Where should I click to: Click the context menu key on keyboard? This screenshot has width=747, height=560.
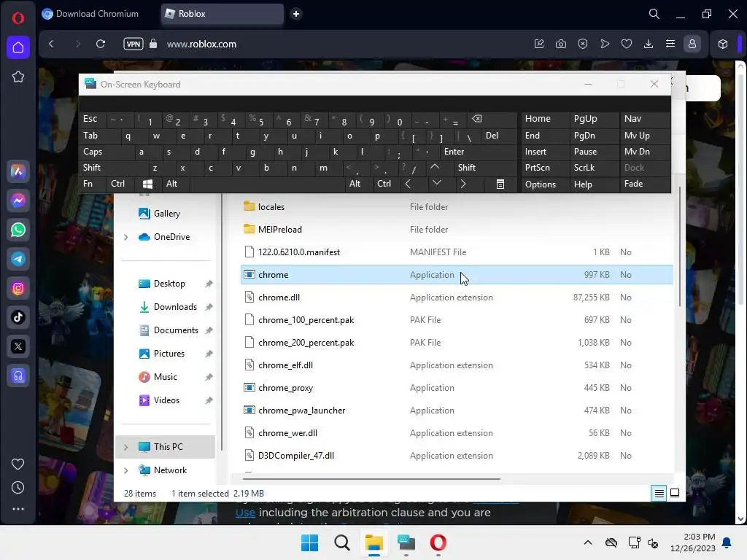(x=500, y=184)
